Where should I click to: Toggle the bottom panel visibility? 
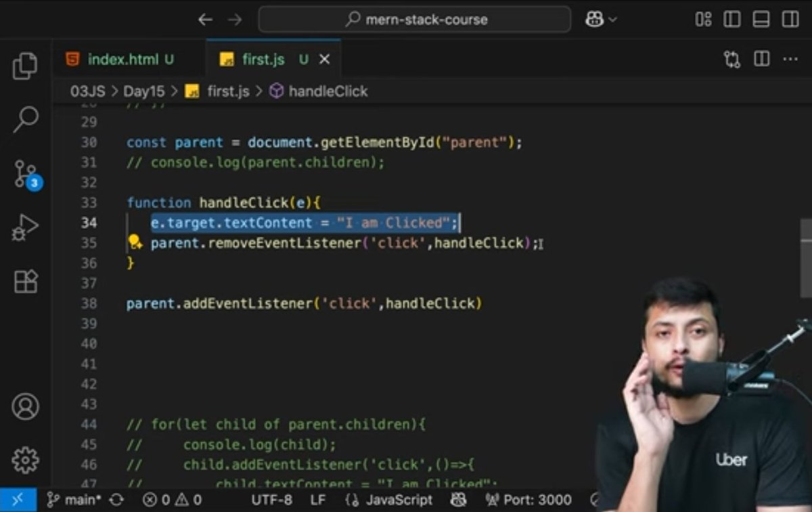click(x=761, y=20)
